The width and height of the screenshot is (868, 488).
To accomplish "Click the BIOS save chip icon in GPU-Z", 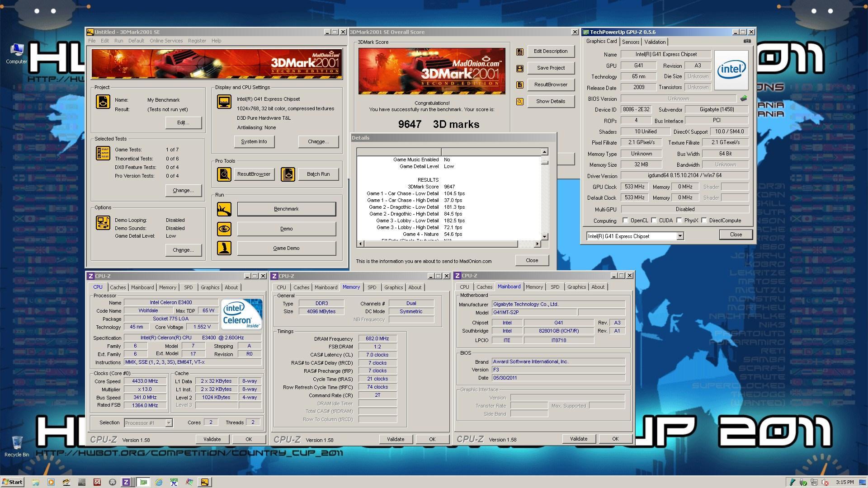I will click(x=744, y=98).
